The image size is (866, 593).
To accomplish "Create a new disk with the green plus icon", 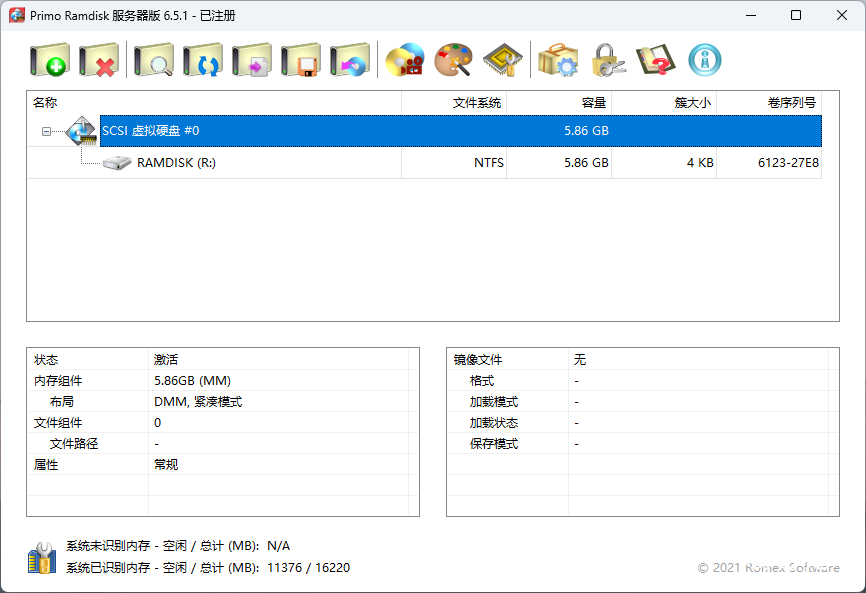I will [50, 60].
